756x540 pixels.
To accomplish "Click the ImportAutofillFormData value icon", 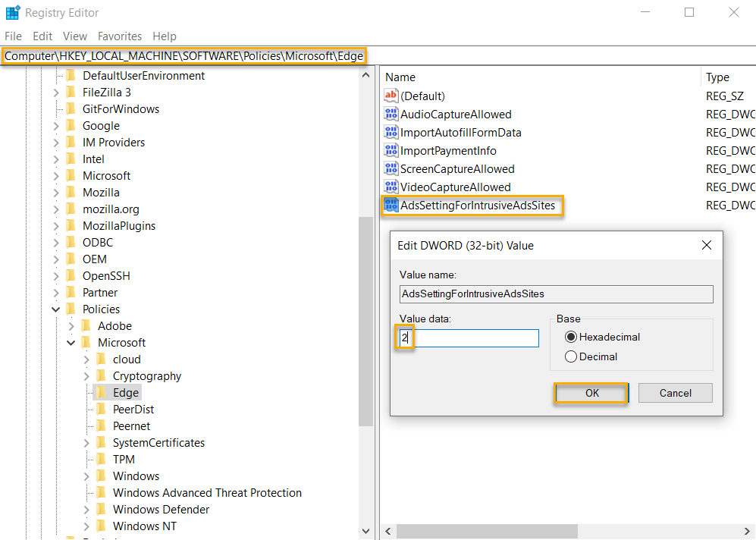I will click(x=391, y=132).
